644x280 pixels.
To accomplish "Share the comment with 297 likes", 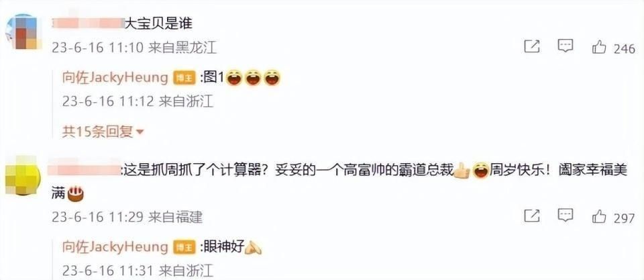I will 532,216.
